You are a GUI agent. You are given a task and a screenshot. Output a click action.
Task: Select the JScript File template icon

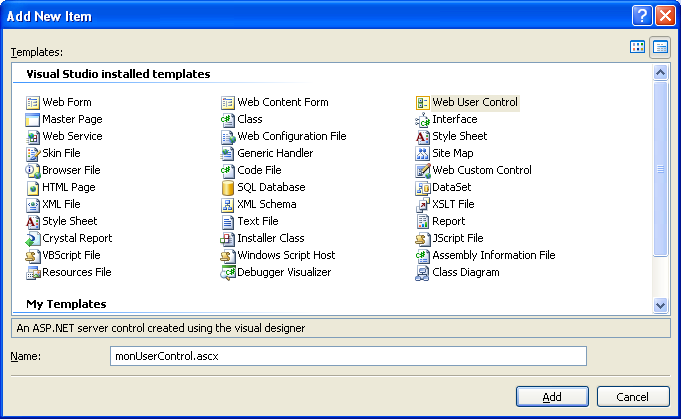pos(423,239)
